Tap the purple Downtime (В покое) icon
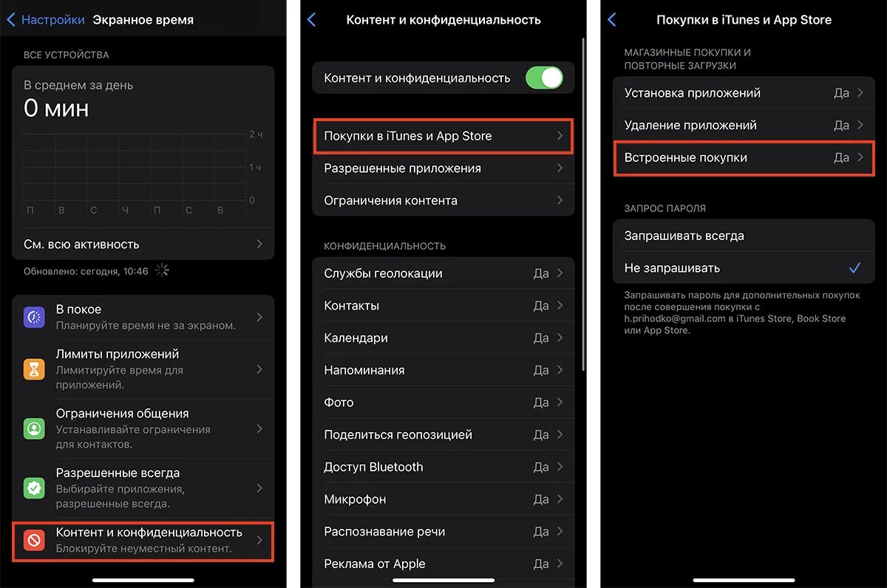The height and width of the screenshot is (588, 887). pos(34,317)
